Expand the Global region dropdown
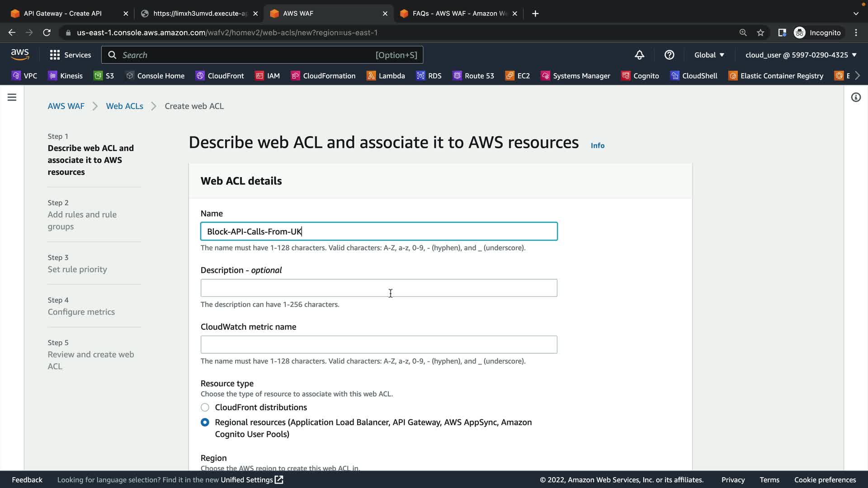This screenshot has width=868, height=488. pyautogui.click(x=709, y=55)
